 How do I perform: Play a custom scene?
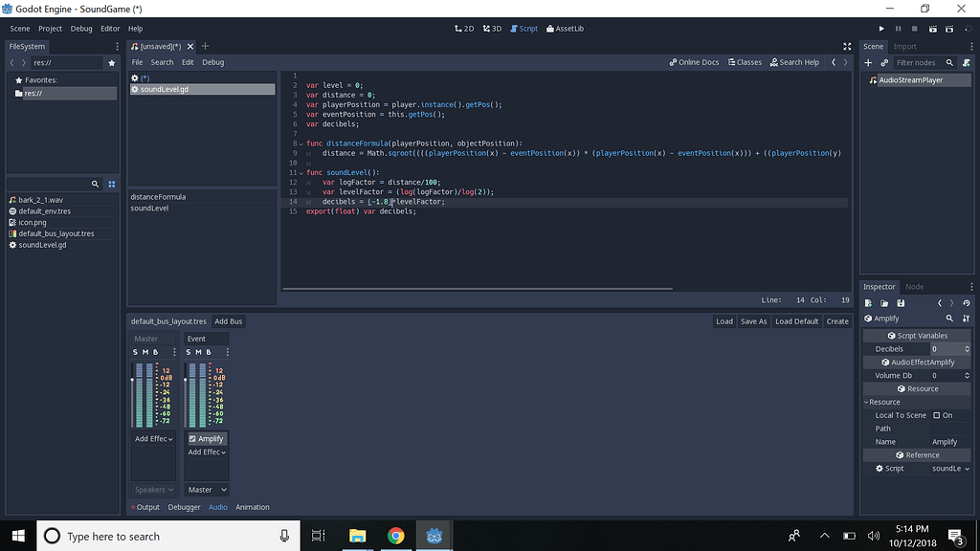click(949, 29)
